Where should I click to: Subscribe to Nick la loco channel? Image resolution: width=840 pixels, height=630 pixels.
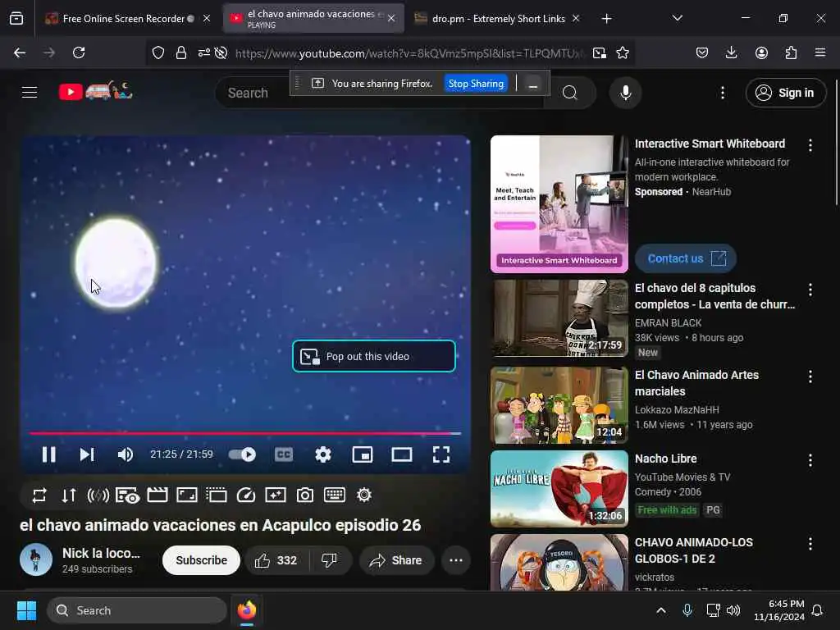click(x=202, y=560)
